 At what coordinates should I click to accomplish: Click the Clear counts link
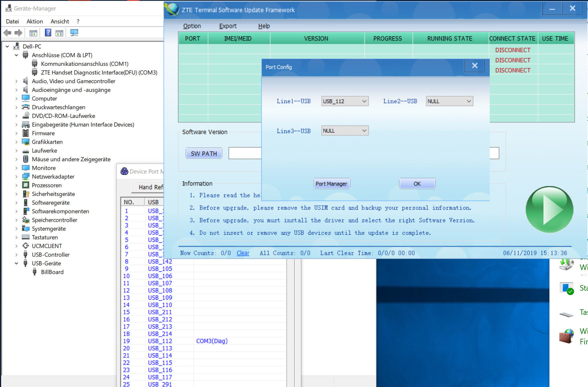243,253
